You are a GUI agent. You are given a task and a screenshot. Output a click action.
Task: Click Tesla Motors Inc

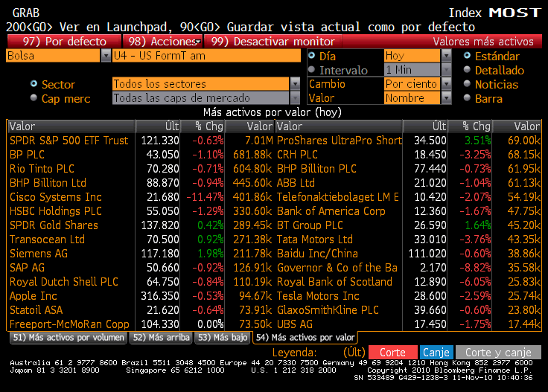318,296
